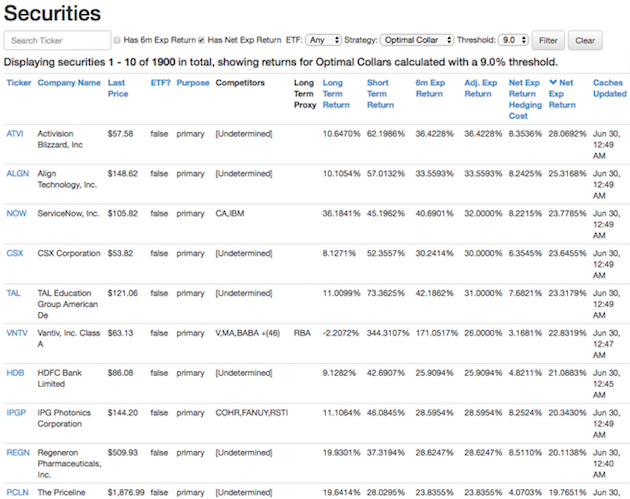Select ServiceNow, Inc. company name cell
The height and width of the screenshot is (499, 630).
tap(68, 213)
